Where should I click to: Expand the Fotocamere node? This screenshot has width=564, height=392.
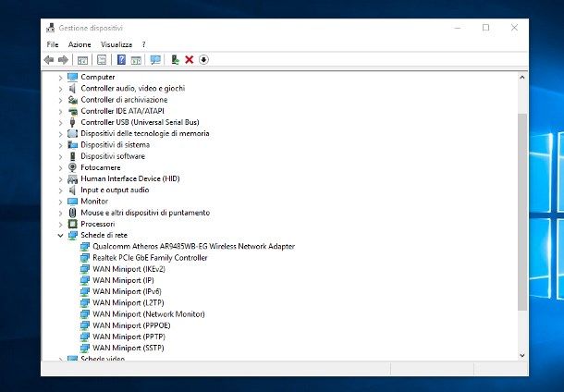click(60, 168)
